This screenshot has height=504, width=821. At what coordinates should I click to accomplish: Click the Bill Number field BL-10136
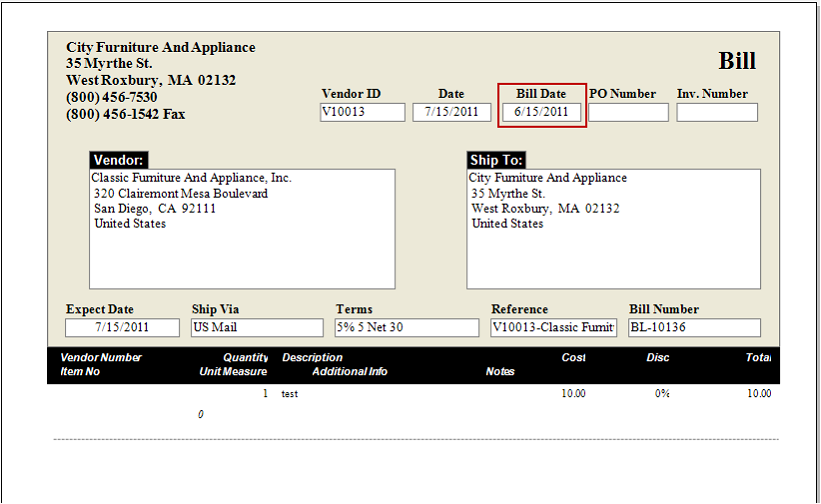coord(694,328)
